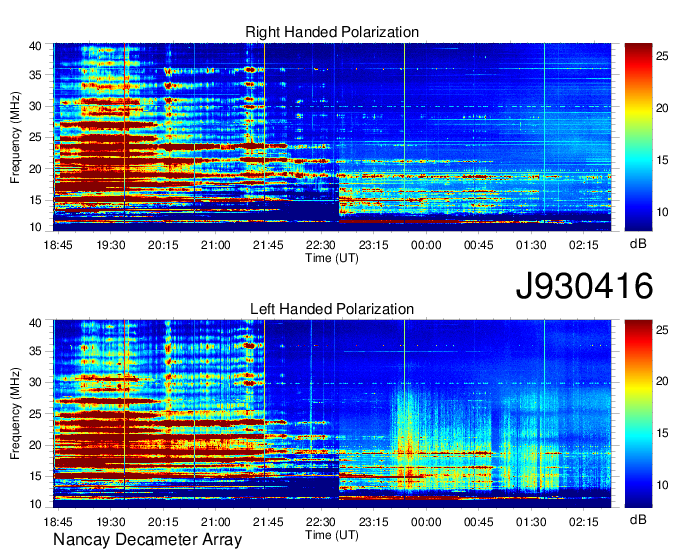Click the Right Handed Polarization spectrogram image

(332, 137)
